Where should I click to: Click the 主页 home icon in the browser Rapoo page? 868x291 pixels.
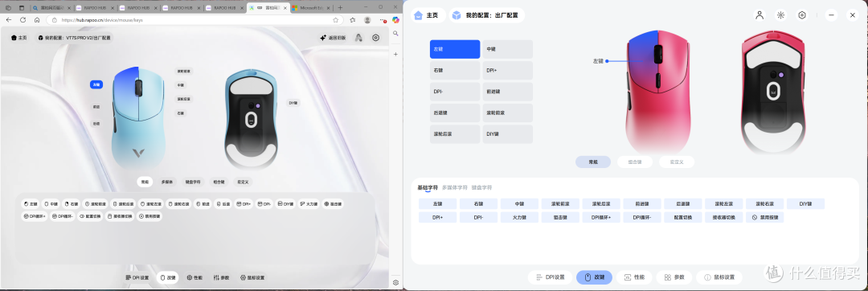(18, 38)
